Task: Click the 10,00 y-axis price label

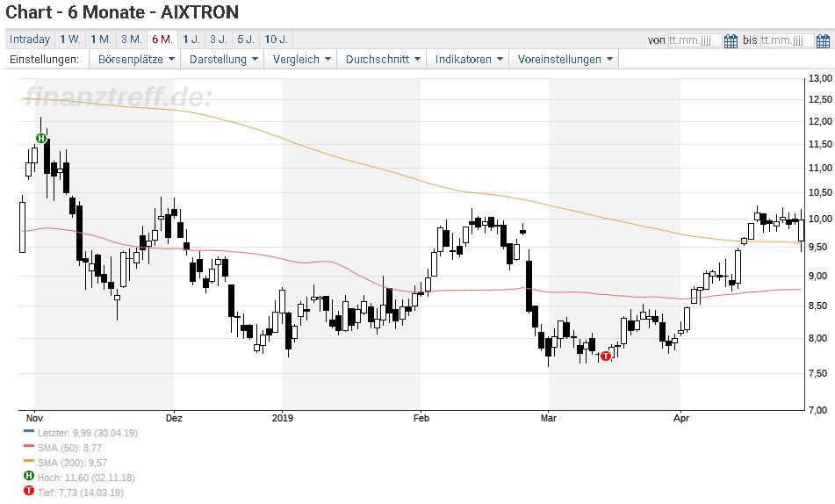Action: pos(820,219)
